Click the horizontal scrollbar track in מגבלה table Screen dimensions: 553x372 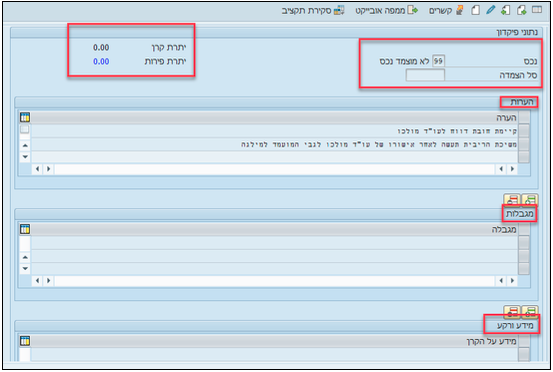coord(274,281)
